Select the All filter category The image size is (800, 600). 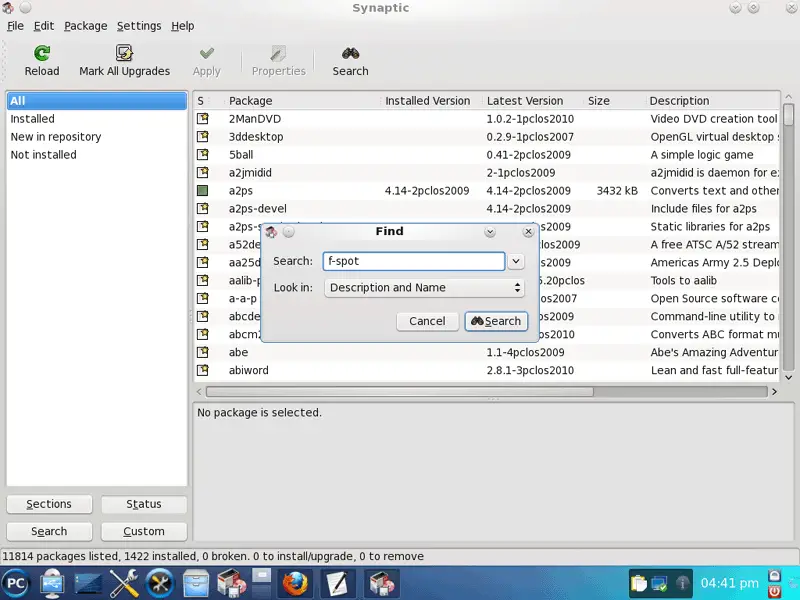(x=97, y=101)
